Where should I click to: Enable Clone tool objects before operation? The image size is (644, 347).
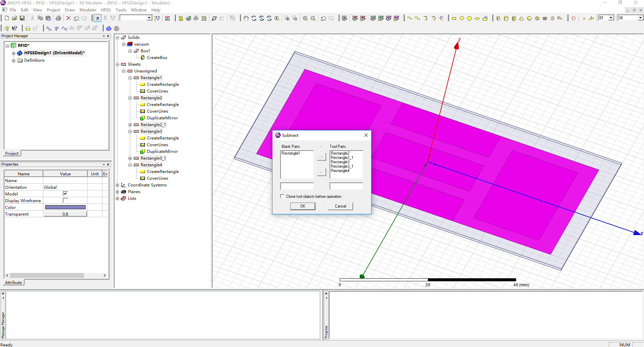282,196
